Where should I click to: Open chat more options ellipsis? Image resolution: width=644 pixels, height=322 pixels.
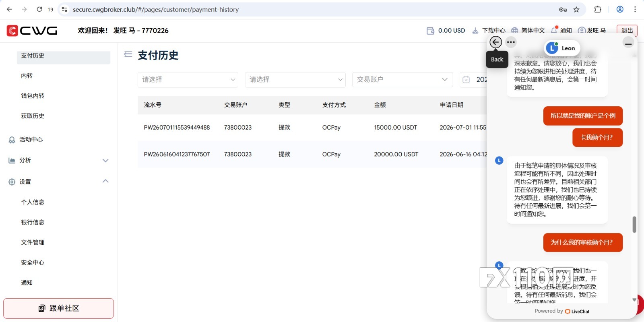click(x=511, y=42)
